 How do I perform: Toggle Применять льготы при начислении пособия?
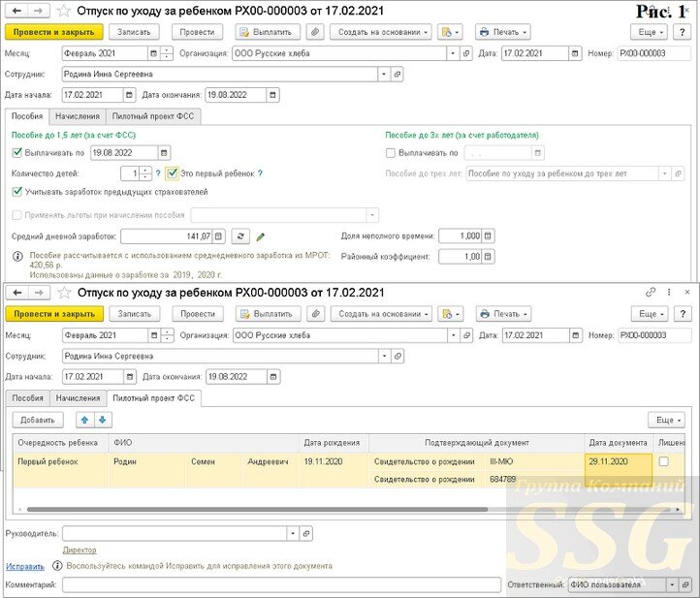[x=16, y=215]
